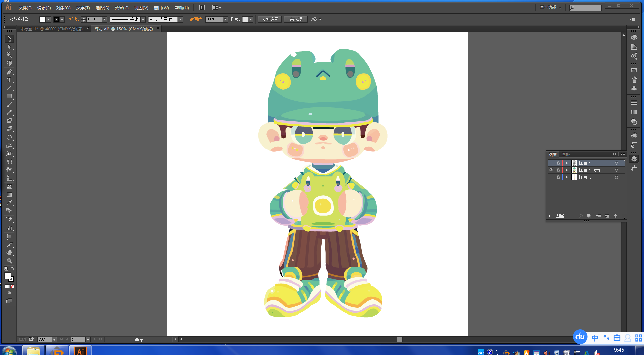Show the 图层 2 layer visibility

click(551, 163)
